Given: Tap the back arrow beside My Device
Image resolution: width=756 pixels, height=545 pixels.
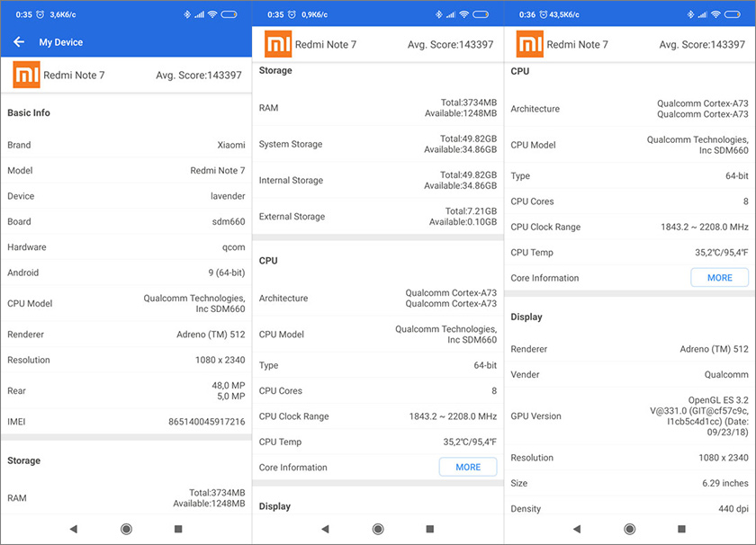Looking at the screenshot, I should point(19,42).
